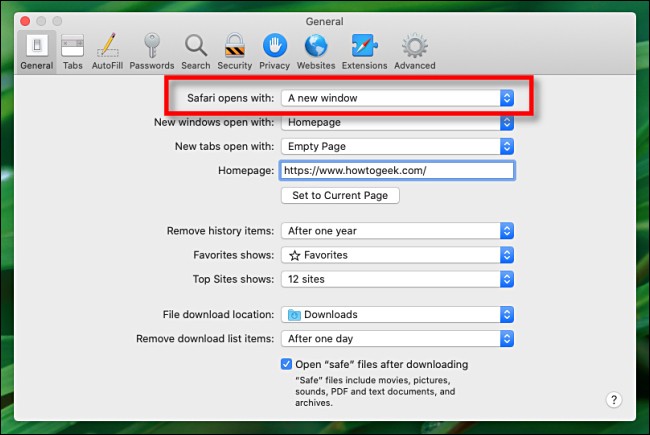The height and width of the screenshot is (435, 650).
Task: Expand New tabs open with dropdown
Action: point(397,146)
